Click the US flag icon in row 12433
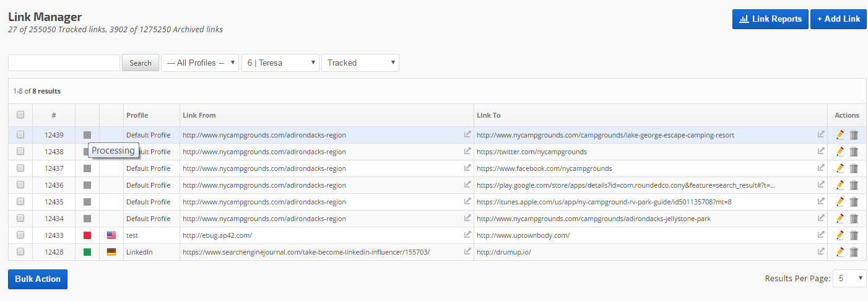The image size is (868, 301). coord(111,235)
